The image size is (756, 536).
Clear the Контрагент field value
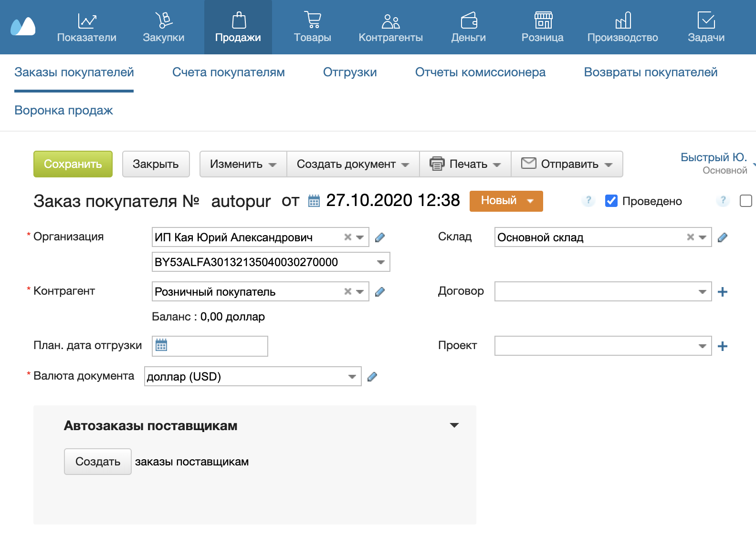tap(348, 291)
